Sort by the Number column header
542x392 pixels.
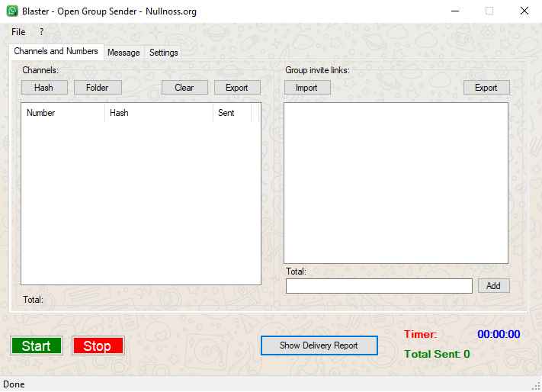pyautogui.click(x=63, y=113)
